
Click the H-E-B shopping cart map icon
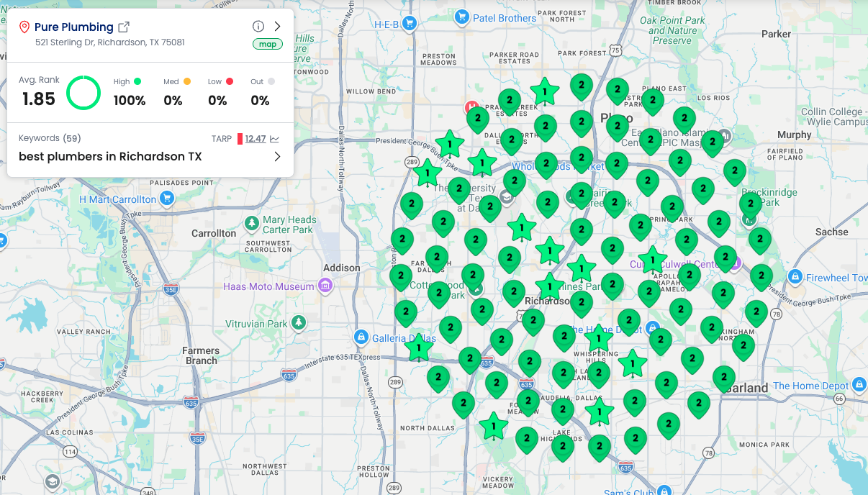click(x=410, y=23)
